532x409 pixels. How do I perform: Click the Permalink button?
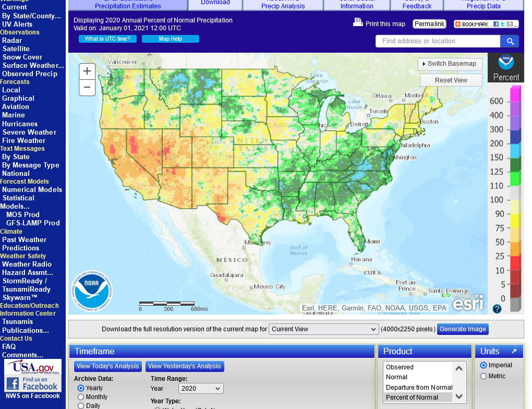tap(430, 24)
